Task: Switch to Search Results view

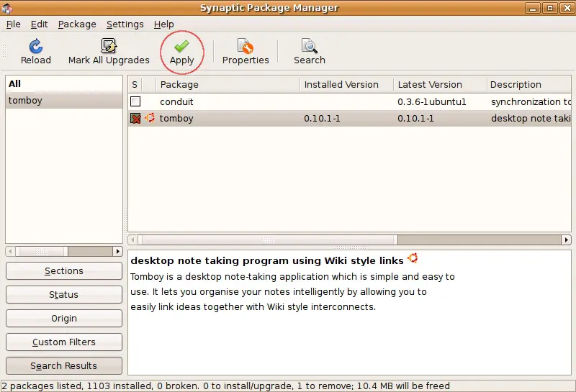Action: pyautogui.click(x=64, y=366)
